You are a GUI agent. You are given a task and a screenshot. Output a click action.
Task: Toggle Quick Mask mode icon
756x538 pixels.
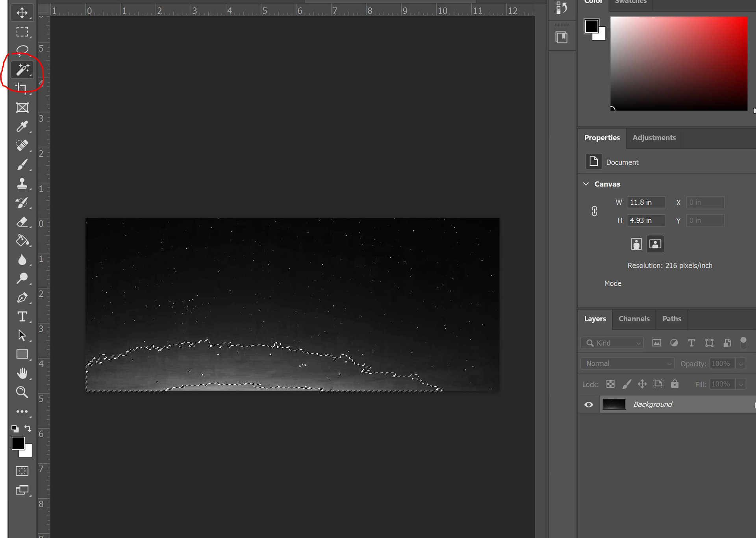22,471
